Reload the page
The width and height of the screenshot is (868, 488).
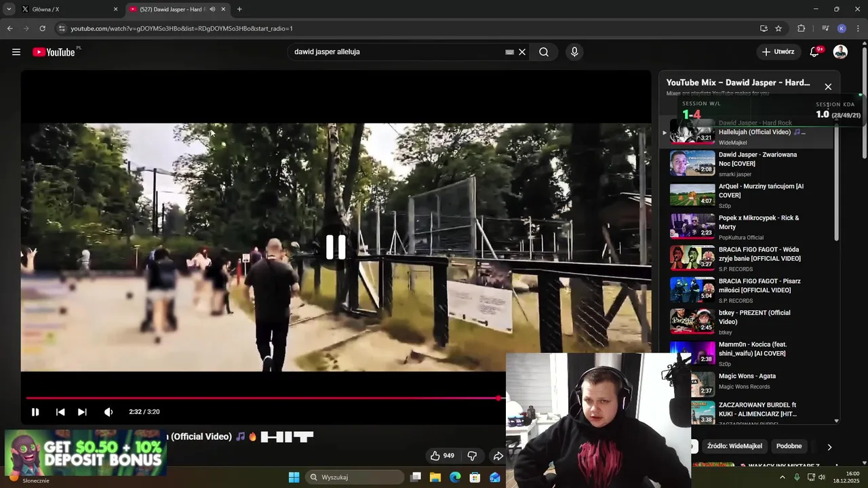click(42, 28)
